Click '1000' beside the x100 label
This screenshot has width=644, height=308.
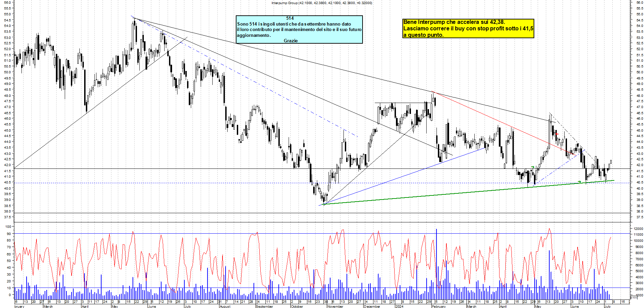coord(639,295)
